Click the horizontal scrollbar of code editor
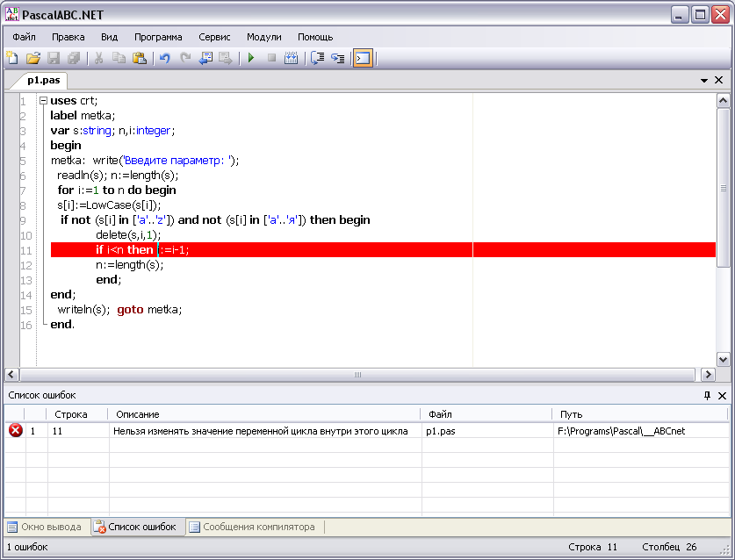The height and width of the screenshot is (560, 735). tap(358, 375)
